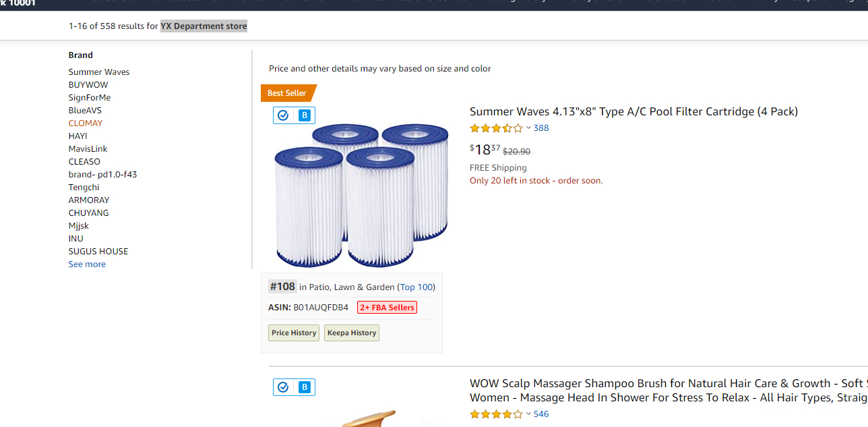Open the Top 100 Patio, Lawn & Garden link
Viewport: 868px width, 427px height.
point(417,287)
